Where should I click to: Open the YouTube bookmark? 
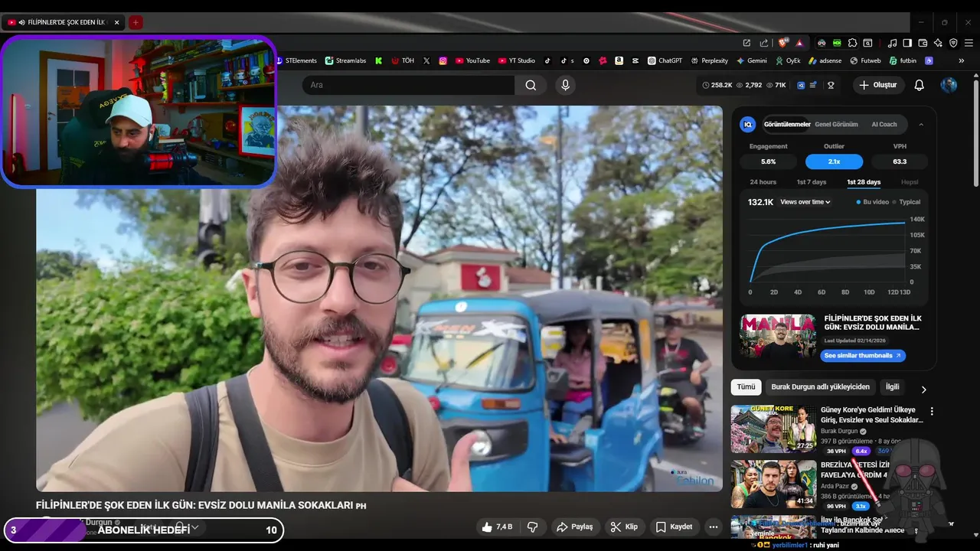point(472,60)
